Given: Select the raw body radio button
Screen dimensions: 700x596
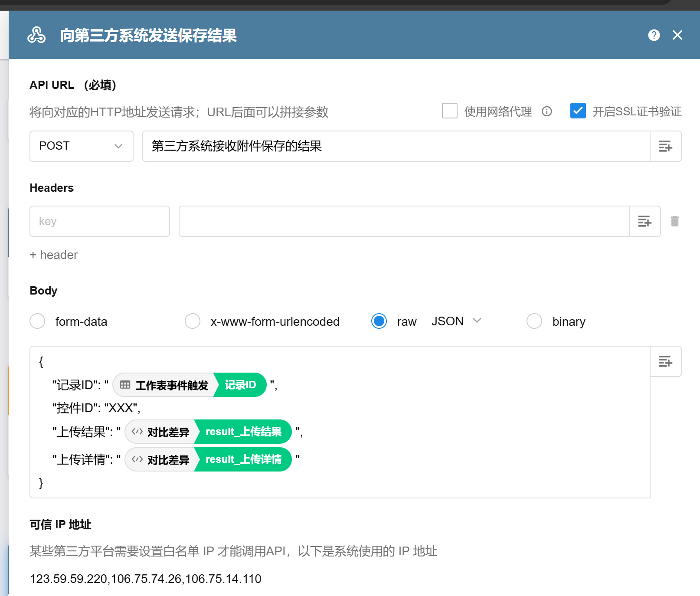Looking at the screenshot, I should tap(379, 321).
